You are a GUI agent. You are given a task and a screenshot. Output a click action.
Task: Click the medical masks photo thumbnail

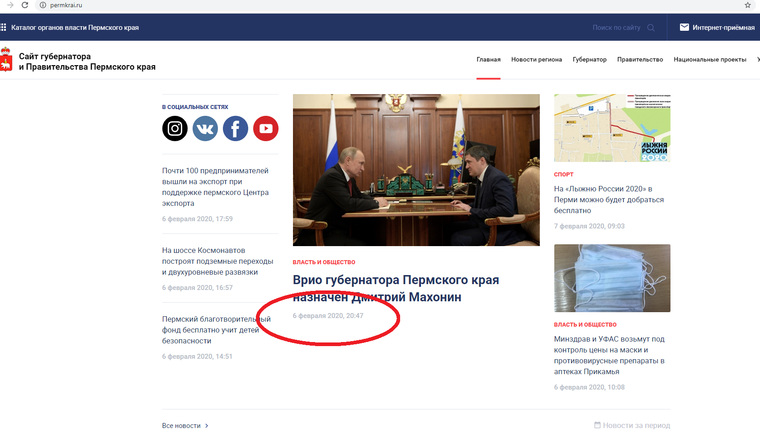[612, 278]
